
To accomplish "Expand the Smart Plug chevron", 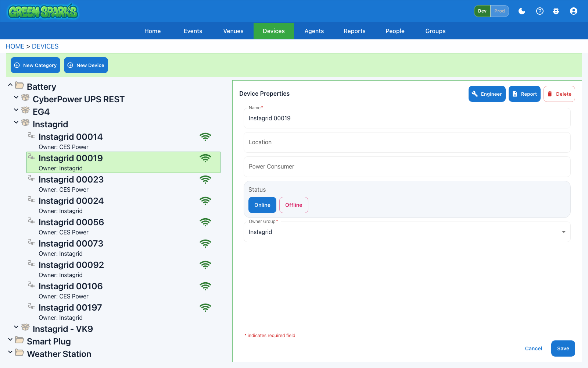I will tap(10, 340).
